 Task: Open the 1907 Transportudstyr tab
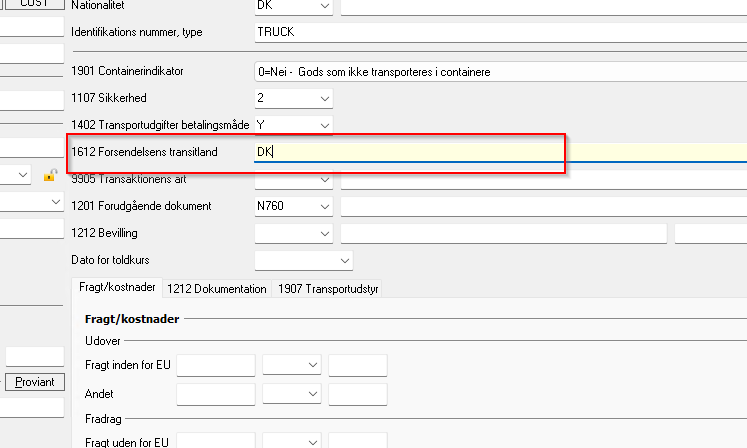pyautogui.click(x=328, y=289)
